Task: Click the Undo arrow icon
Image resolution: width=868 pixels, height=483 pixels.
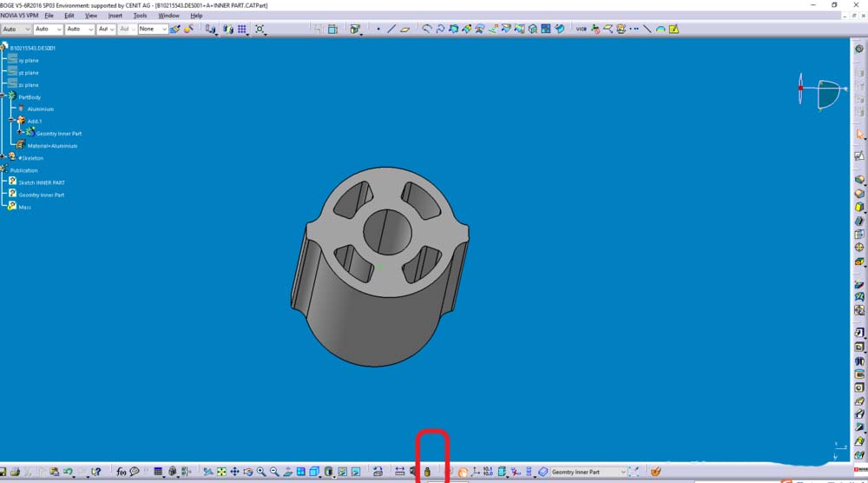Action: [68, 472]
